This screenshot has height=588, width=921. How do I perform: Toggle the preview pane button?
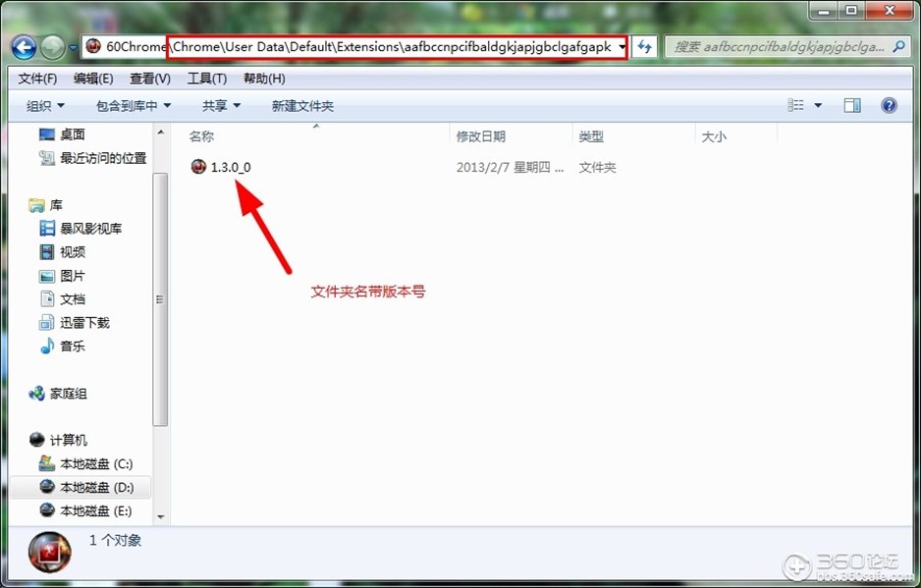click(x=852, y=106)
